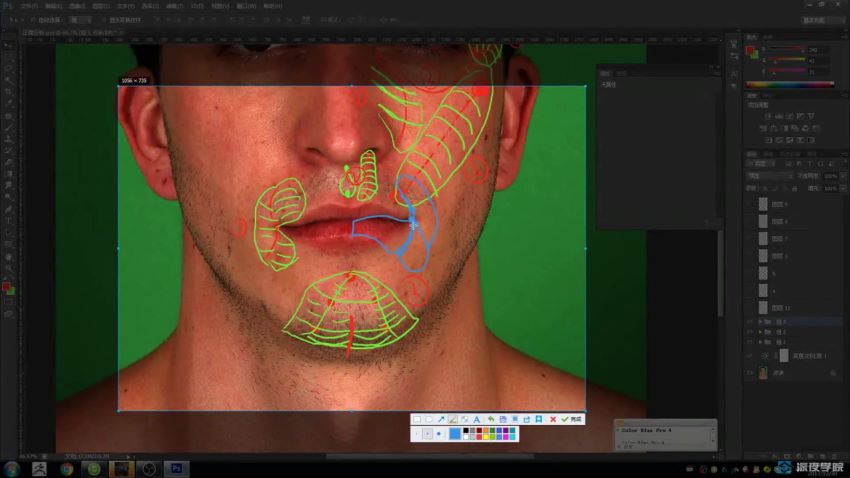
Task: Open the layer blend mode dropdown
Action: click(769, 176)
